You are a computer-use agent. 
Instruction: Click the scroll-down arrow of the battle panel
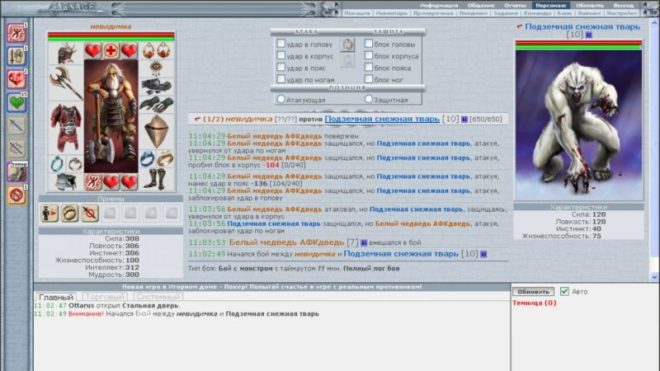pos(654,277)
